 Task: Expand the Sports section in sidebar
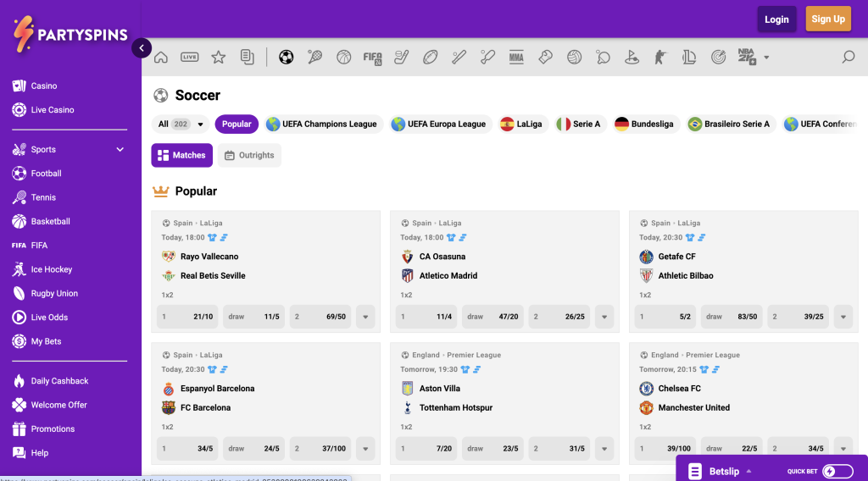point(120,150)
